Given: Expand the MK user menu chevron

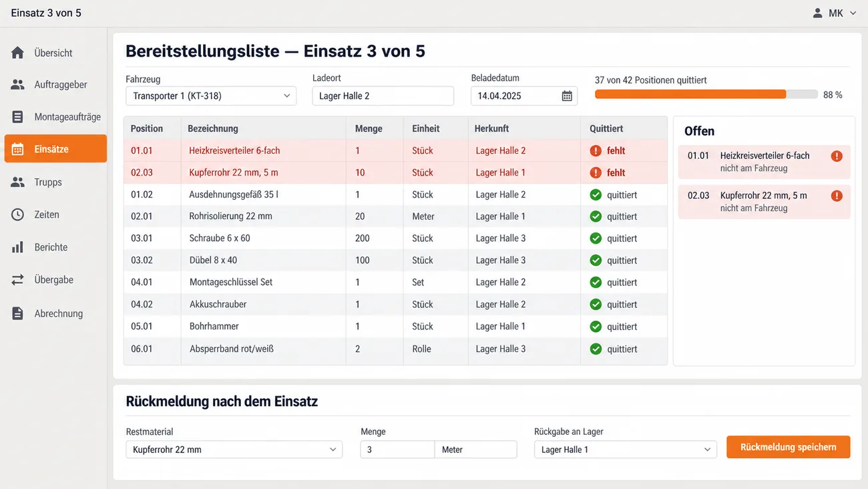Looking at the screenshot, I should (x=853, y=13).
